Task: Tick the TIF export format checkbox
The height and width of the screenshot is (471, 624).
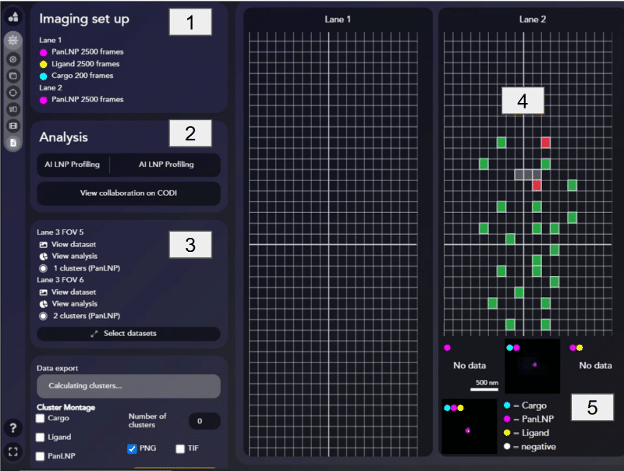Action: (180, 449)
